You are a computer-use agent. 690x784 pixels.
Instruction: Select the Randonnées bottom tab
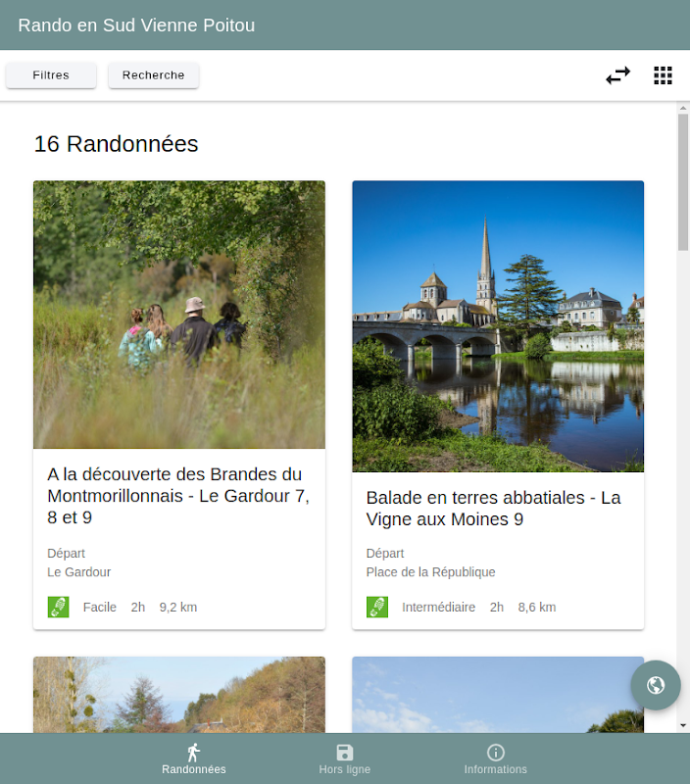(193, 759)
